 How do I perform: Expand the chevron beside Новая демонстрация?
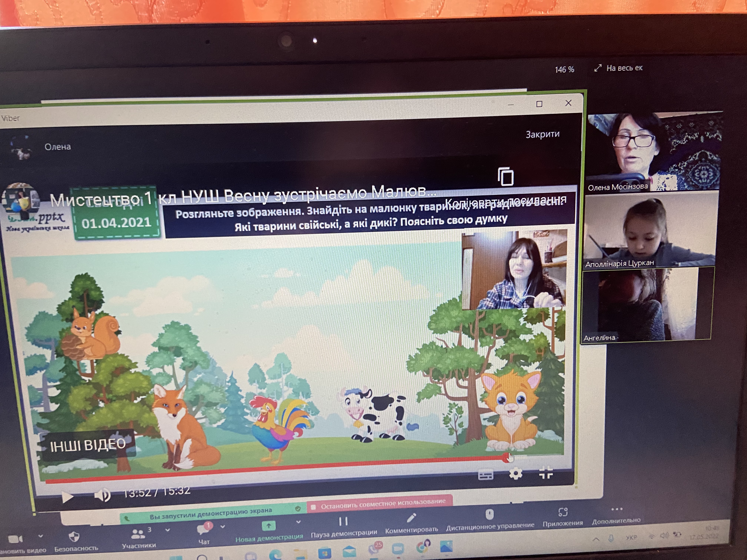[x=298, y=522]
